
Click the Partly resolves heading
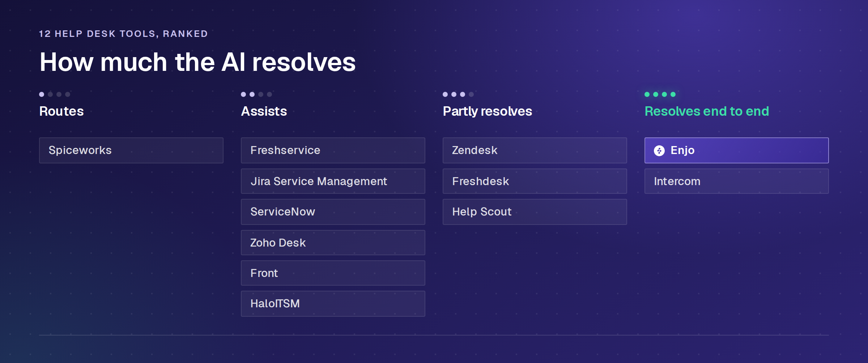pyautogui.click(x=488, y=111)
